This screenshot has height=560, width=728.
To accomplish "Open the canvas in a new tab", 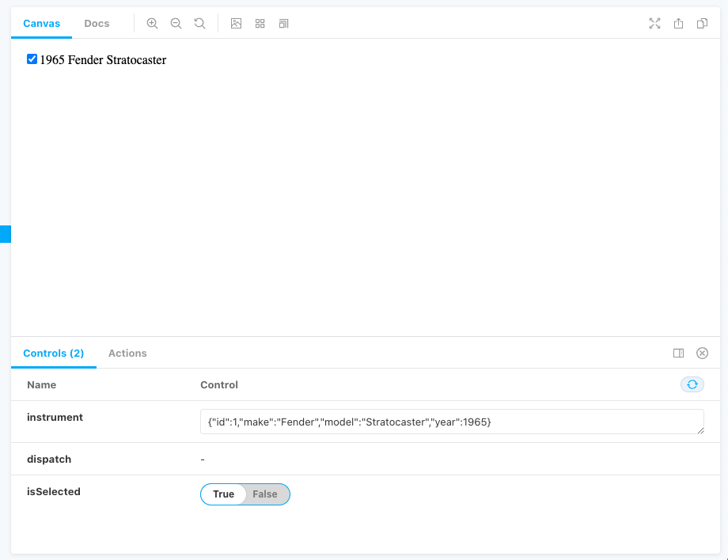I will (x=678, y=23).
